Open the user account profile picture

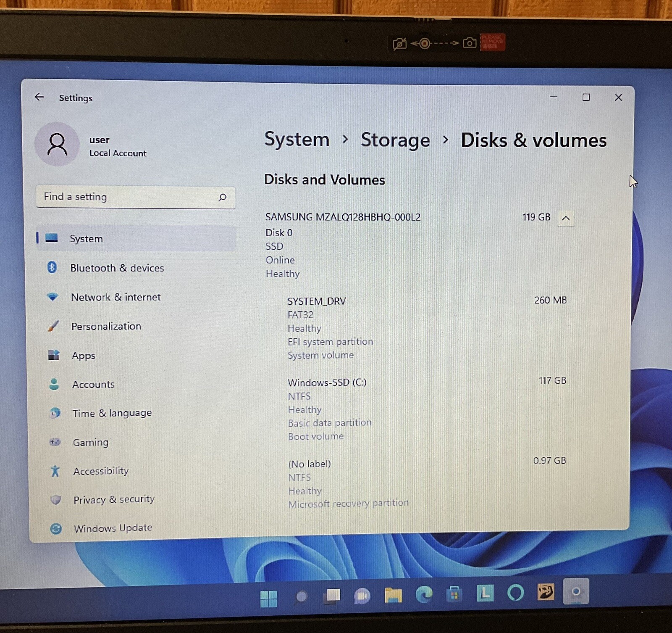pos(57,144)
